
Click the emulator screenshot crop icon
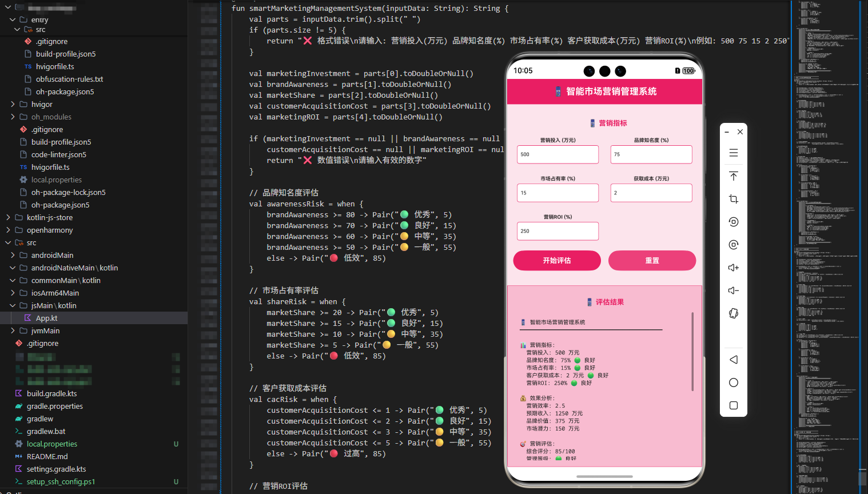[x=734, y=199]
